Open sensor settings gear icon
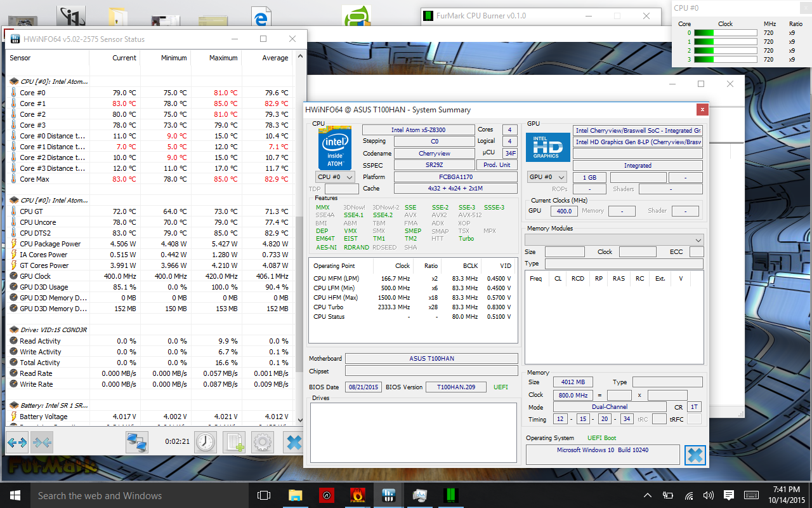The height and width of the screenshot is (508, 812). tap(263, 442)
